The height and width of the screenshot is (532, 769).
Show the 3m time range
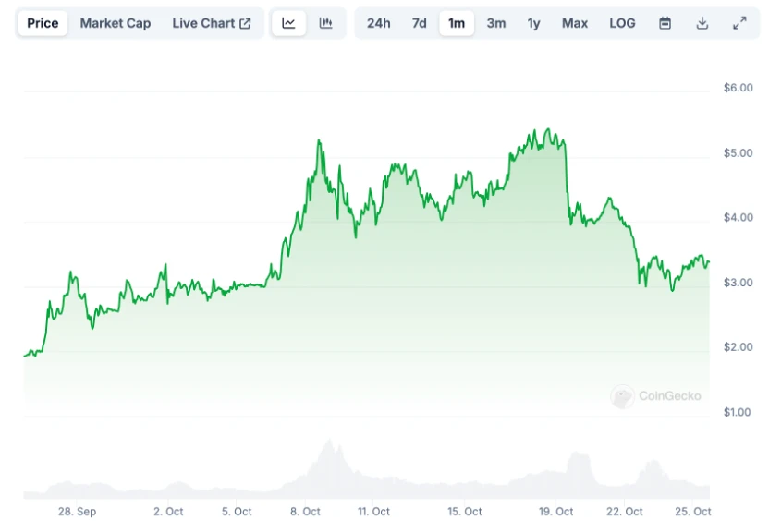496,23
